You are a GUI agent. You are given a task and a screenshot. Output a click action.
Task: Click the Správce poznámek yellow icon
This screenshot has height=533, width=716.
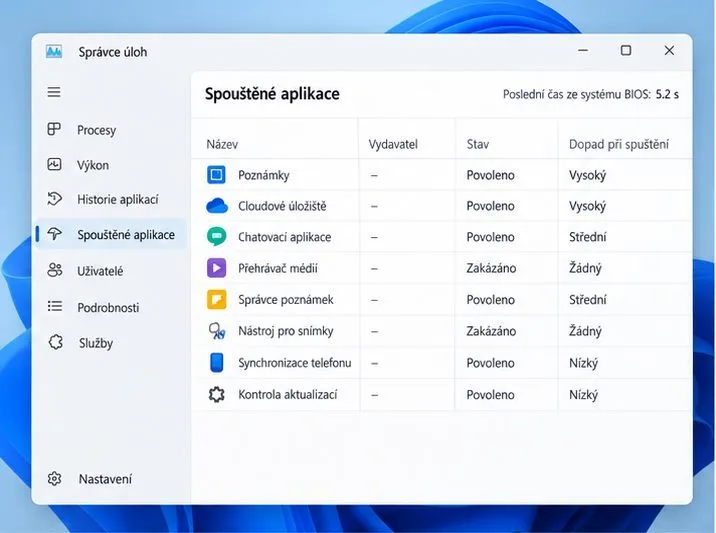[x=216, y=300]
